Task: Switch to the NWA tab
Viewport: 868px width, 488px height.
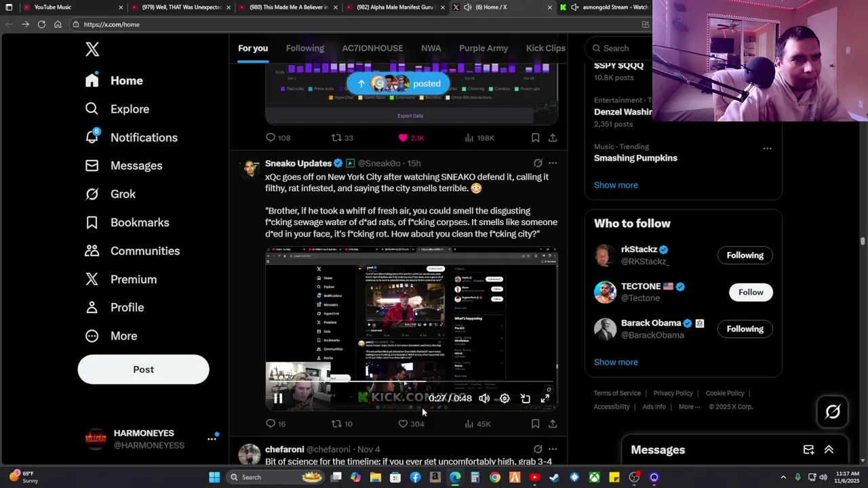Action: click(431, 48)
